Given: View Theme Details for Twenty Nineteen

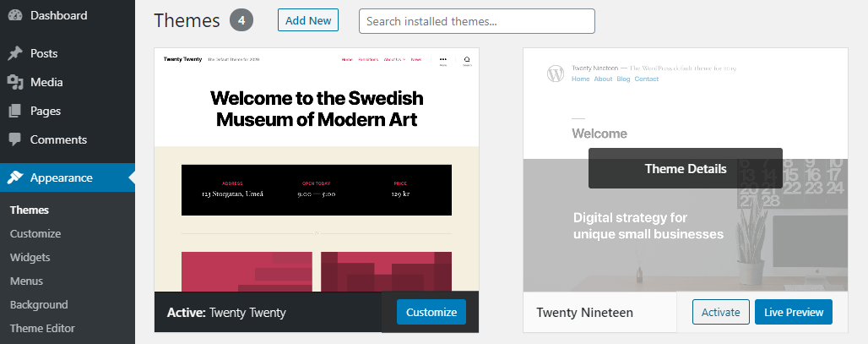Looking at the screenshot, I should point(685,169).
